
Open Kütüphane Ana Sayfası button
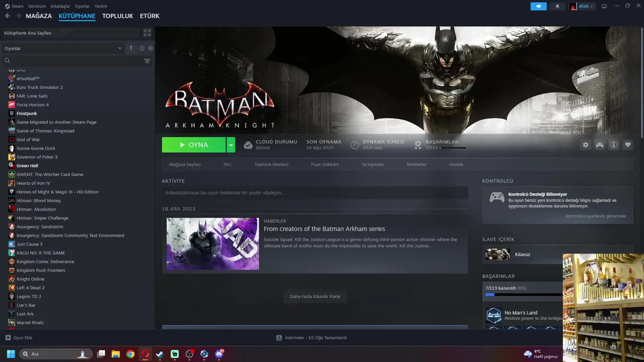click(x=70, y=33)
